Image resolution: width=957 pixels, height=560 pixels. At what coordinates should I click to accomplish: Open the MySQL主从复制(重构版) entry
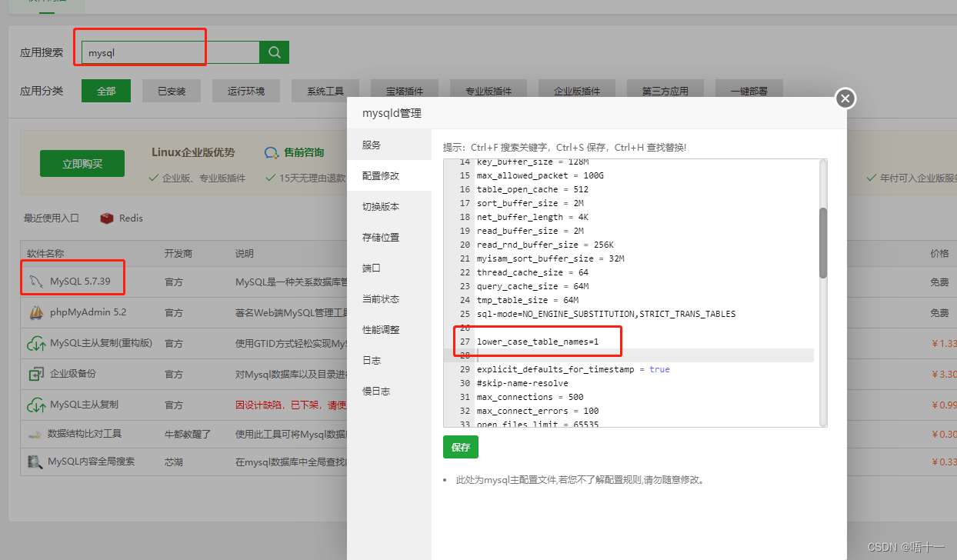point(101,343)
